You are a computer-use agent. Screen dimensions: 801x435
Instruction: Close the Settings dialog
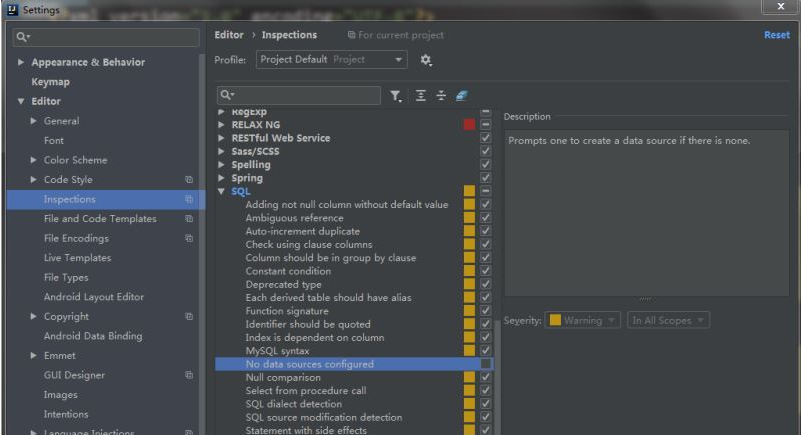pos(780,6)
